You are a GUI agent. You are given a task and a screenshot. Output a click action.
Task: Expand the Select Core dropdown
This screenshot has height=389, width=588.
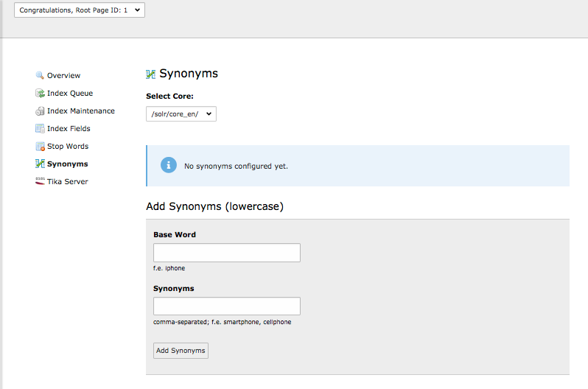tap(181, 114)
